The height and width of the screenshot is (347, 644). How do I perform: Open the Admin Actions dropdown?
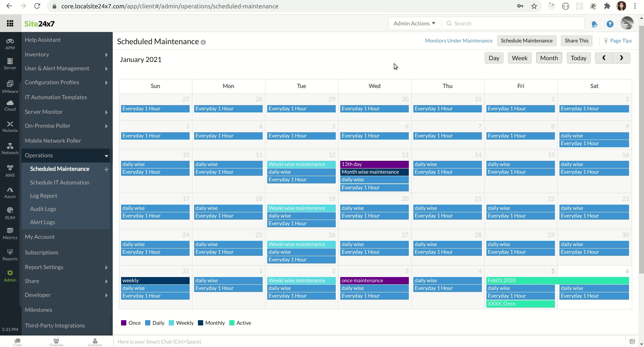click(414, 23)
